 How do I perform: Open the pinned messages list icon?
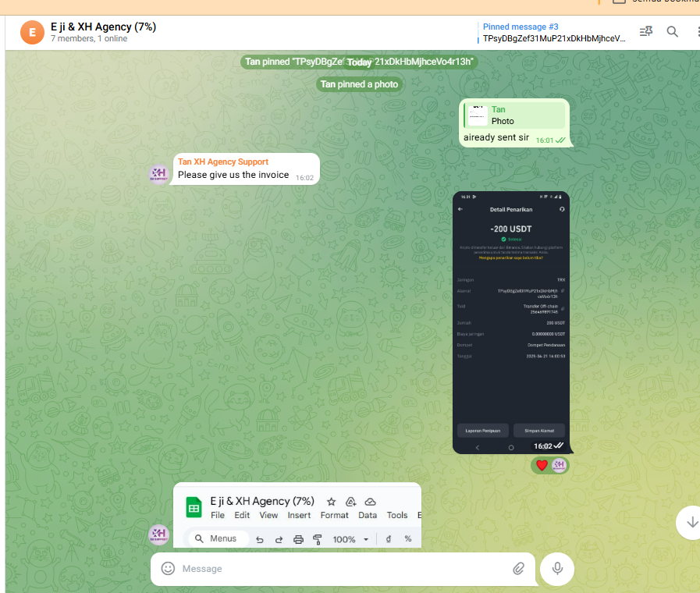[x=645, y=32]
